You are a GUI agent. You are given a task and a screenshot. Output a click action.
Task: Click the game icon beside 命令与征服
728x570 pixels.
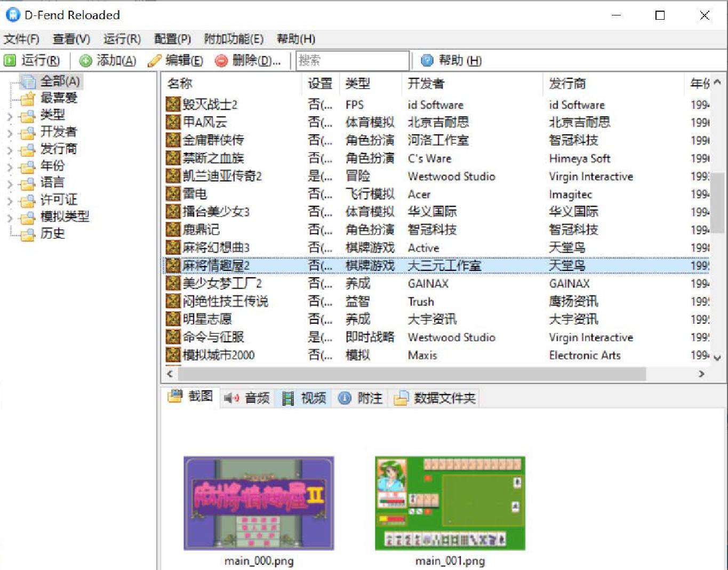click(173, 337)
